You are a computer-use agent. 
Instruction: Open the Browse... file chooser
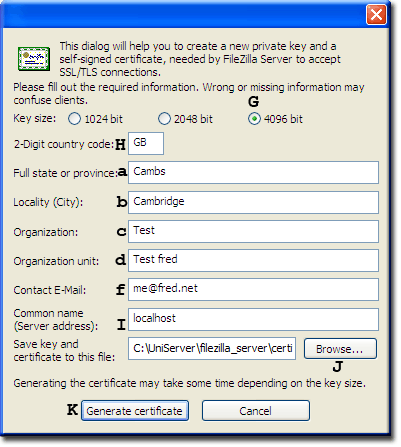click(x=340, y=349)
